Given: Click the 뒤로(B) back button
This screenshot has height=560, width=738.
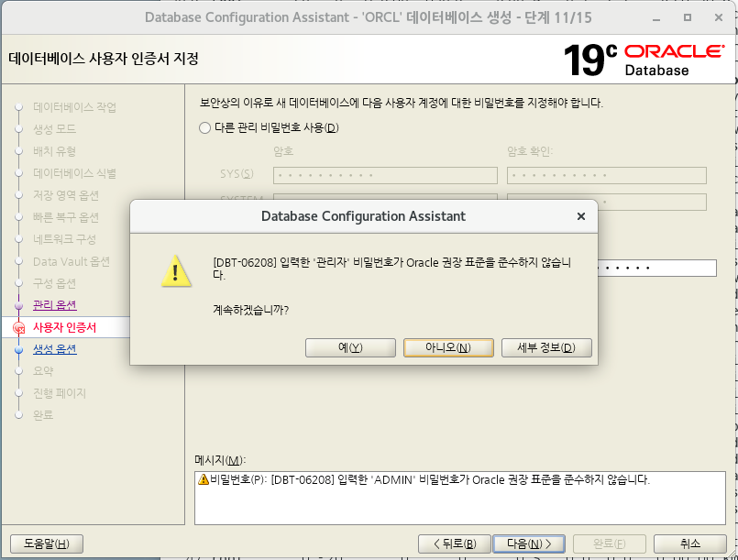Looking at the screenshot, I should 454,544.
